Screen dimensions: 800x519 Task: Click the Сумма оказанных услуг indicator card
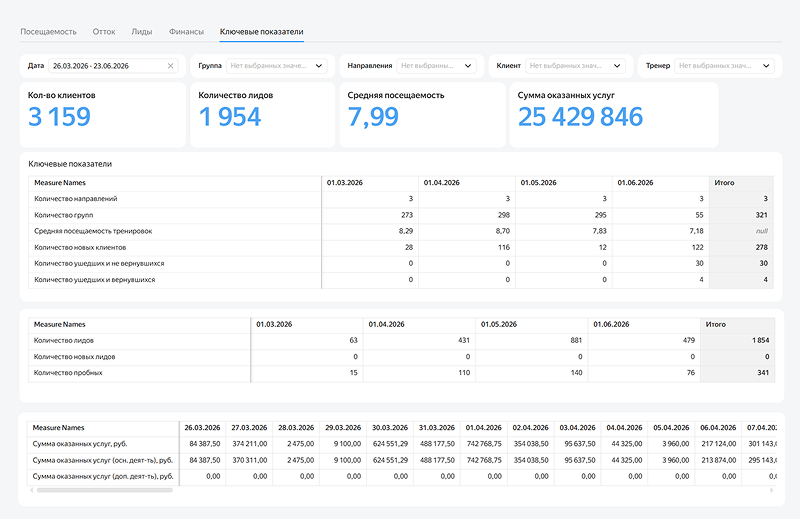(x=614, y=115)
